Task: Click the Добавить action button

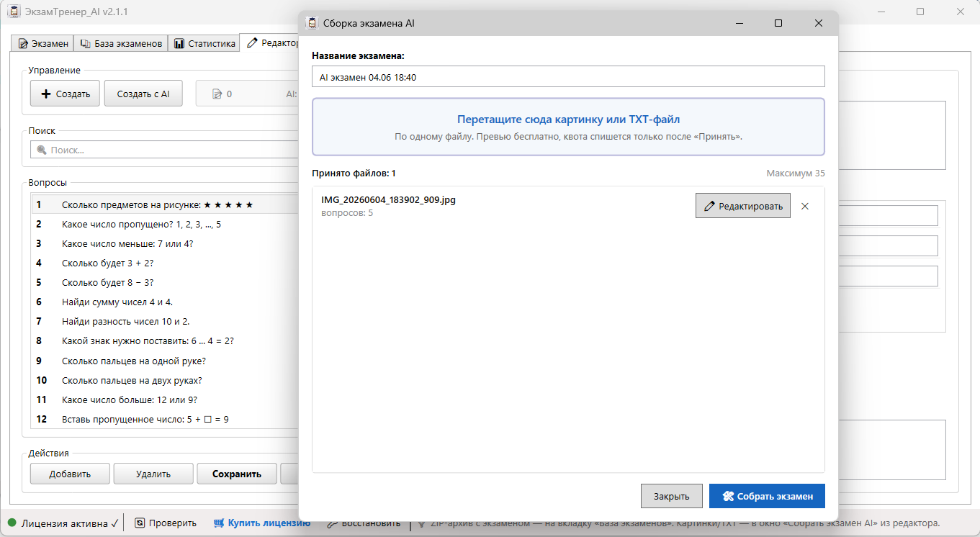Action: [x=70, y=474]
